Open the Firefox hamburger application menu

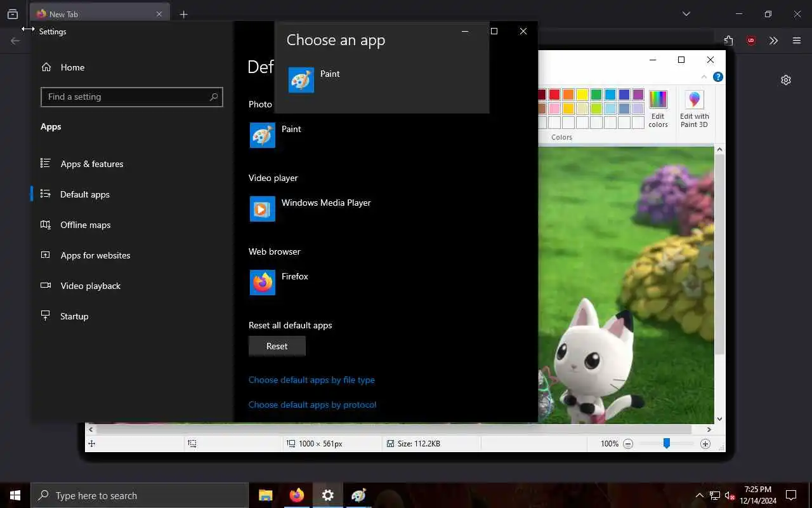[797, 41]
